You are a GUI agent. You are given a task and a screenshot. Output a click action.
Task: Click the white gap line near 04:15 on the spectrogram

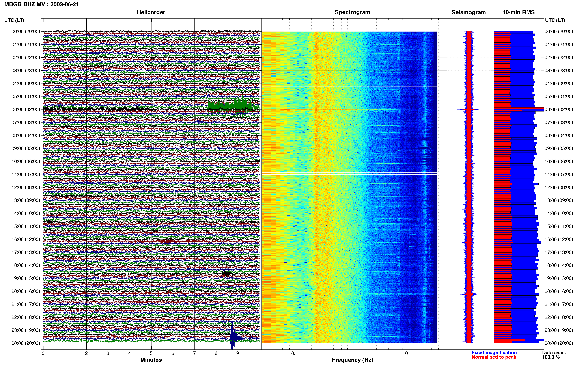click(349, 87)
